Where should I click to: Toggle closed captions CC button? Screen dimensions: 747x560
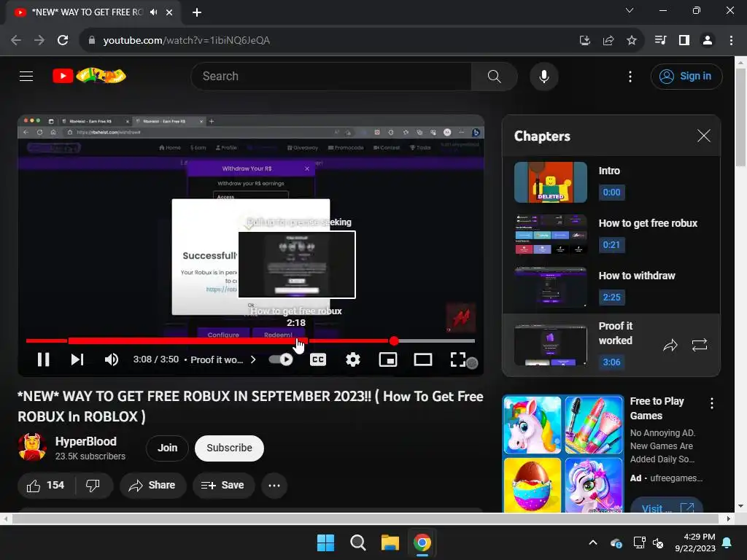318,359
